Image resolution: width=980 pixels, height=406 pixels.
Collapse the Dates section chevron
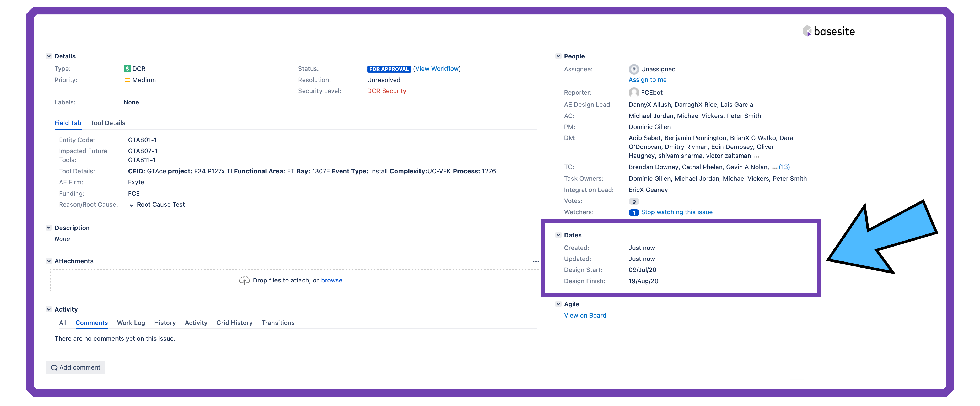click(558, 235)
